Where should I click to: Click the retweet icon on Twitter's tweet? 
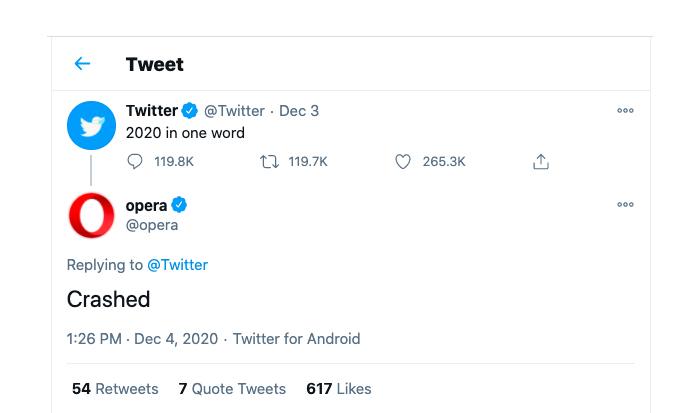pyautogui.click(x=270, y=161)
